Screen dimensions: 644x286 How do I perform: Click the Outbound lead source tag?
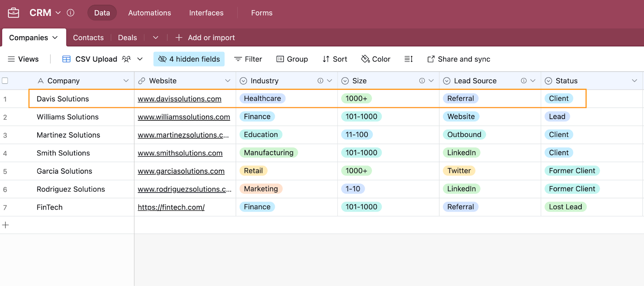(x=464, y=135)
